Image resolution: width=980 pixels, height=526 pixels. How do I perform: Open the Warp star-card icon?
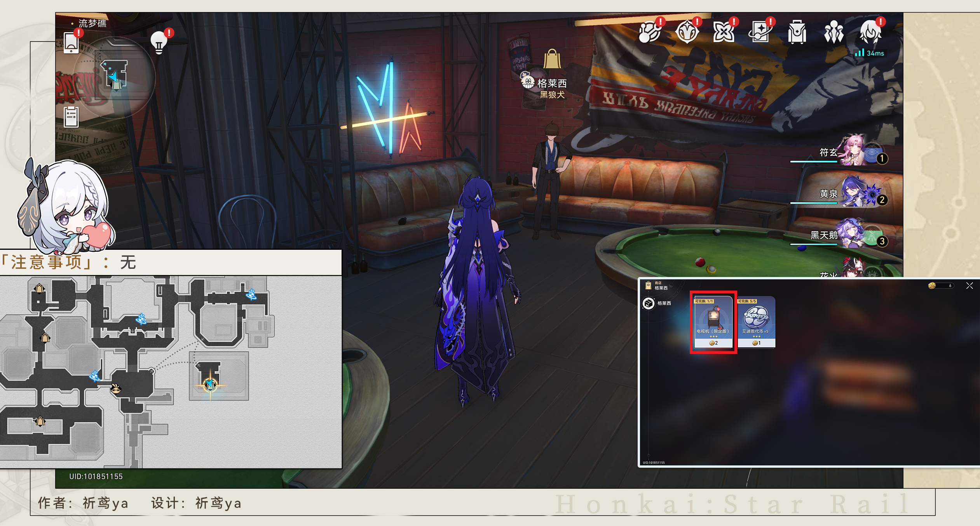760,32
